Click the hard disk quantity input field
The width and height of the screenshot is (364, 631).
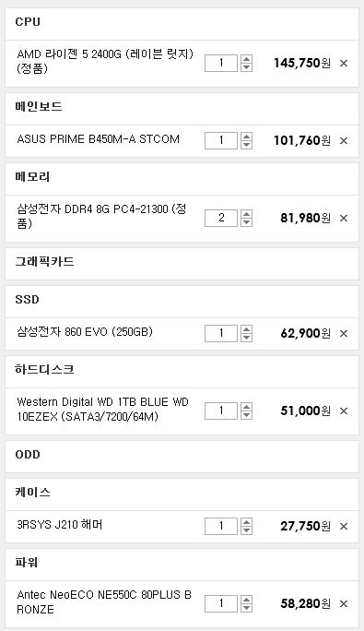coord(221,411)
